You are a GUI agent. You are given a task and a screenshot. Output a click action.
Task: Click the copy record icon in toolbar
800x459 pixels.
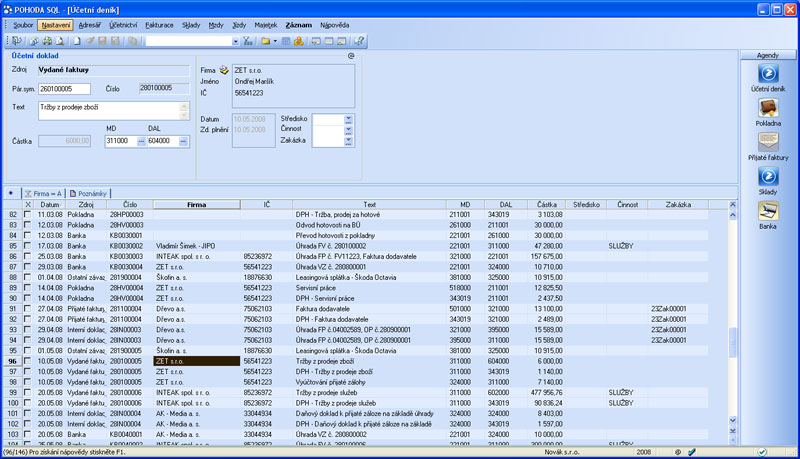(x=133, y=41)
